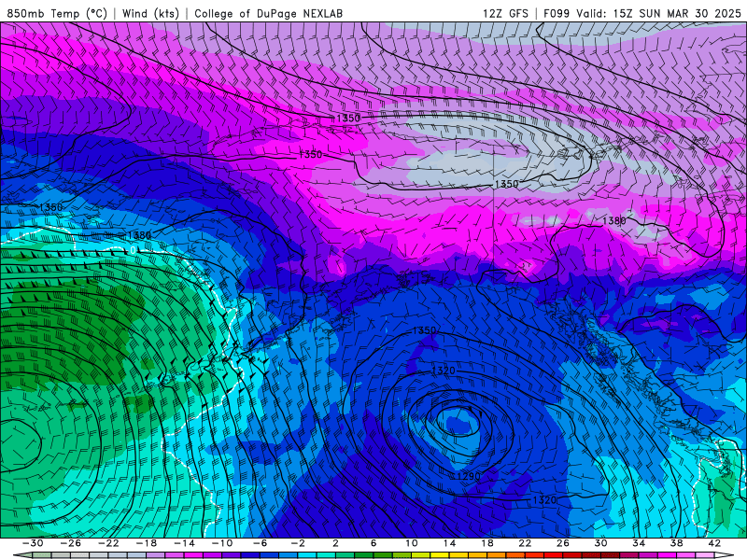Click the '-30' colorbar tick label

click(33, 543)
